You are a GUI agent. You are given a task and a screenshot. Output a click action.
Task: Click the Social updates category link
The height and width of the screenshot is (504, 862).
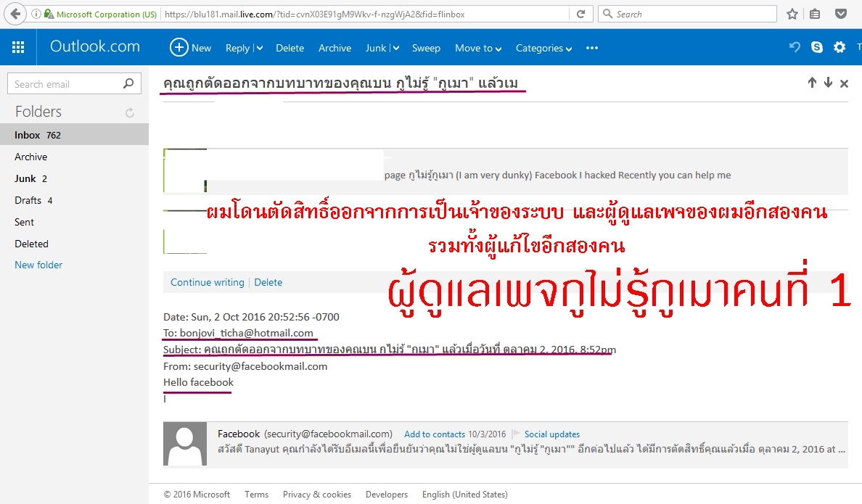click(552, 434)
